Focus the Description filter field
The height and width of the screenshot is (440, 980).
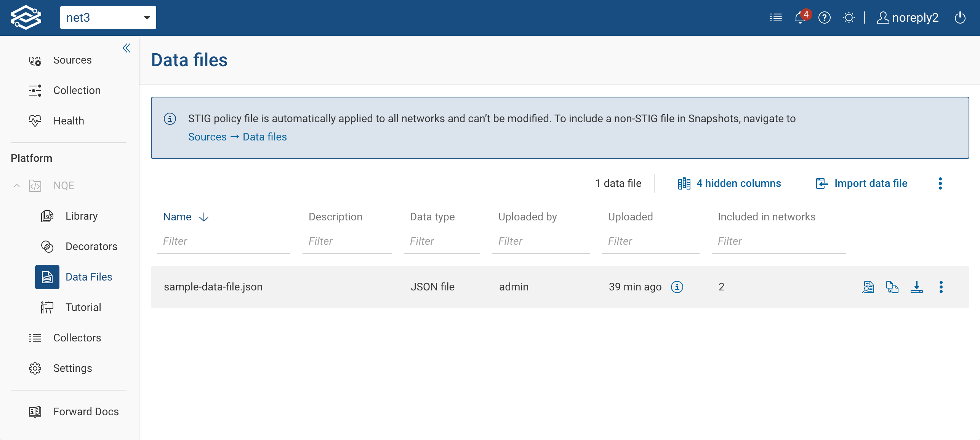[347, 241]
